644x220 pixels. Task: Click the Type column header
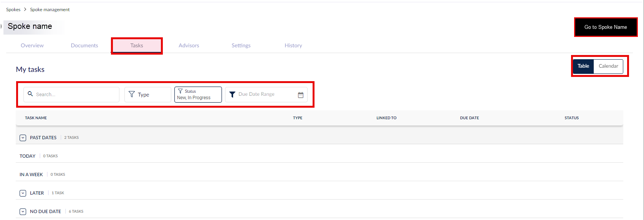(x=298, y=118)
